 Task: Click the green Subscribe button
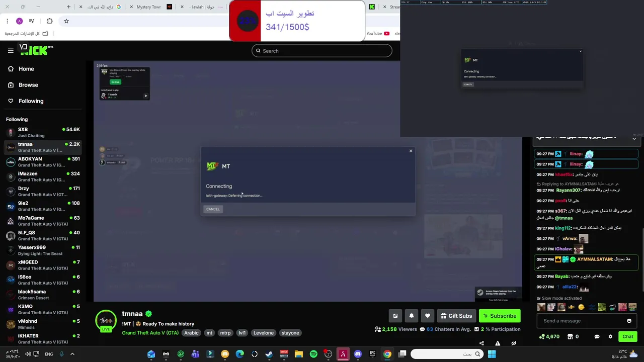pos(500,316)
